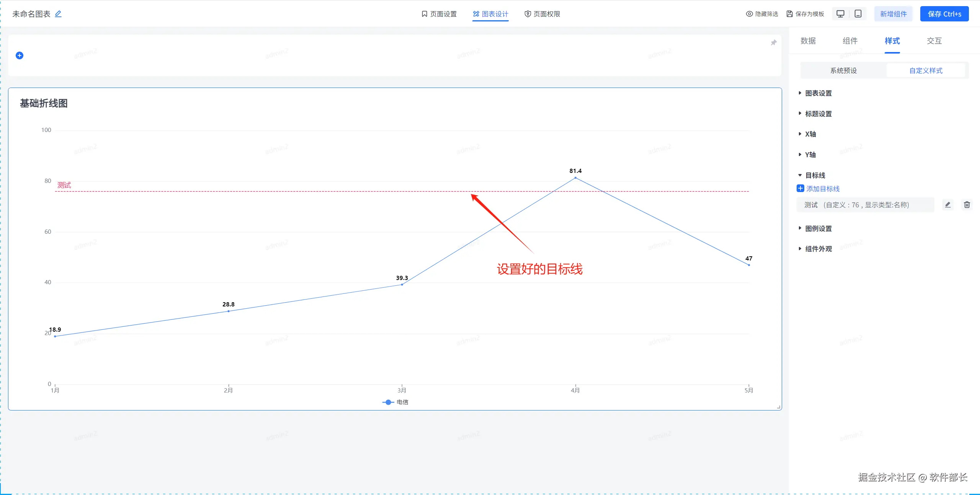
Task: Click the blue plus filter icon
Action: [x=20, y=55]
